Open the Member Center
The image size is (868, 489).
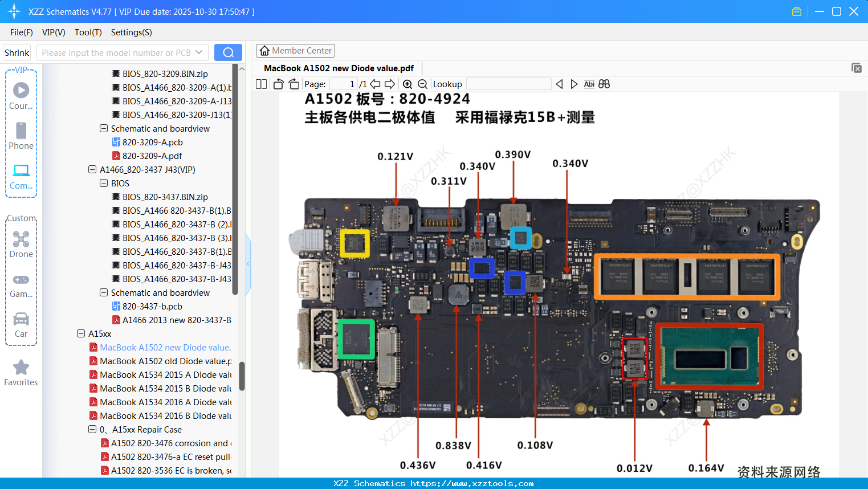[x=295, y=51]
